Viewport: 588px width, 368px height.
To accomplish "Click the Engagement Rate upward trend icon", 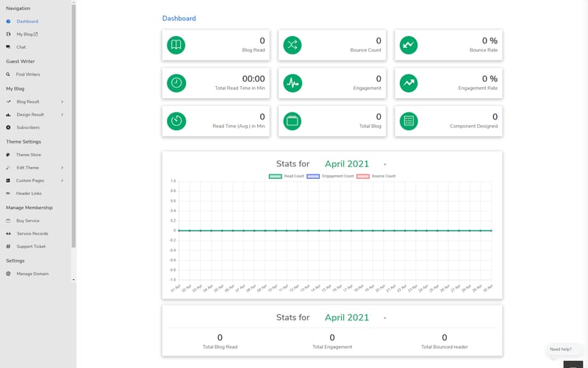I will pyautogui.click(x=409, y=83).
